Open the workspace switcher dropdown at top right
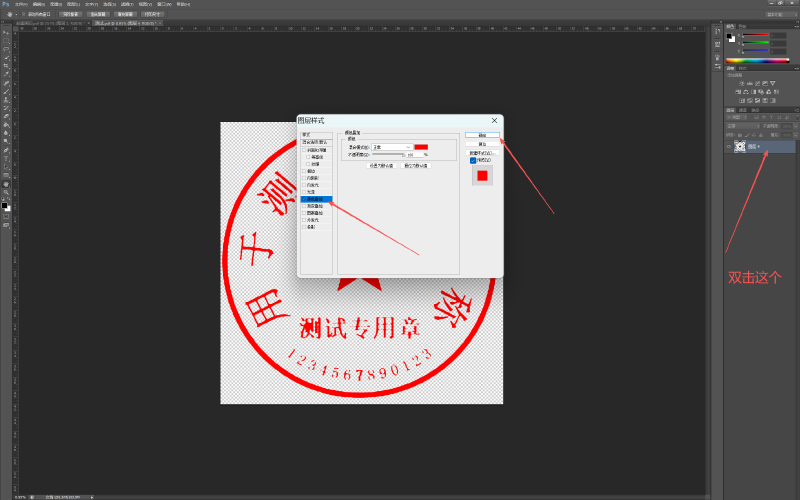The image size is (800, 500). point(776,15)
